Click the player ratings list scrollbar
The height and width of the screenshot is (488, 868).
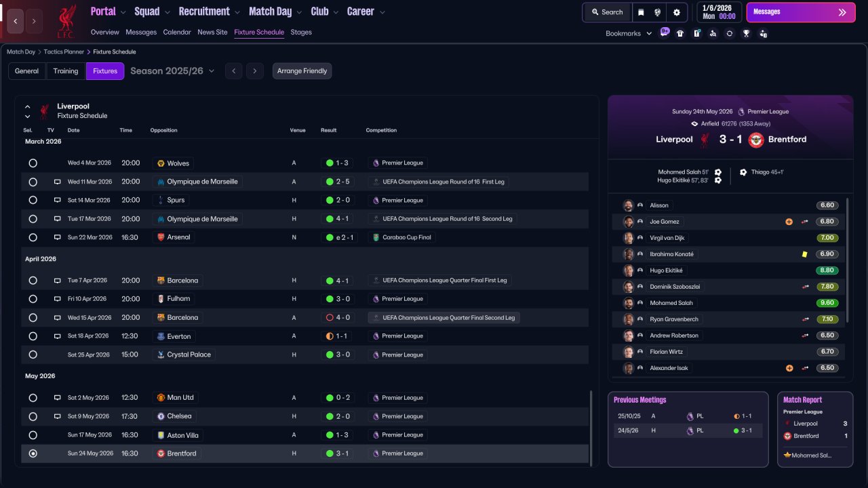[x=848, y=260]
